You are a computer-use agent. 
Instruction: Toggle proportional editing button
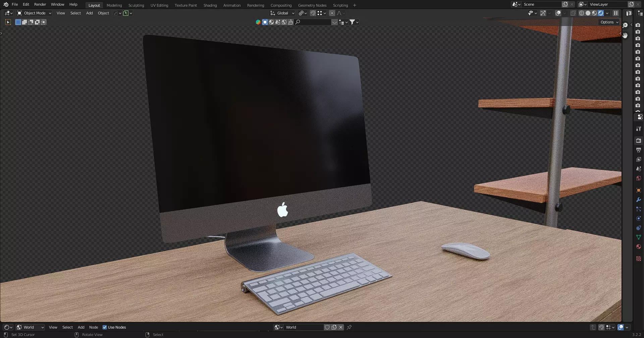coord(332,13)
